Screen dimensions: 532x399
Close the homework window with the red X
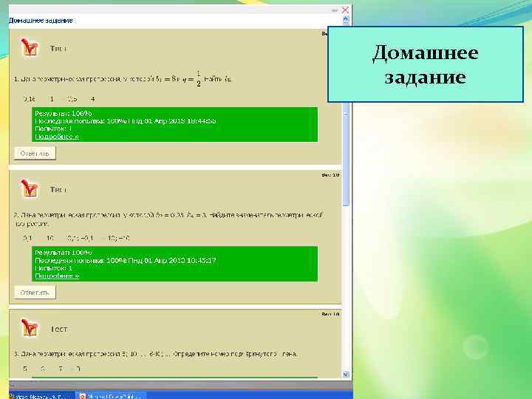(345, 10)
